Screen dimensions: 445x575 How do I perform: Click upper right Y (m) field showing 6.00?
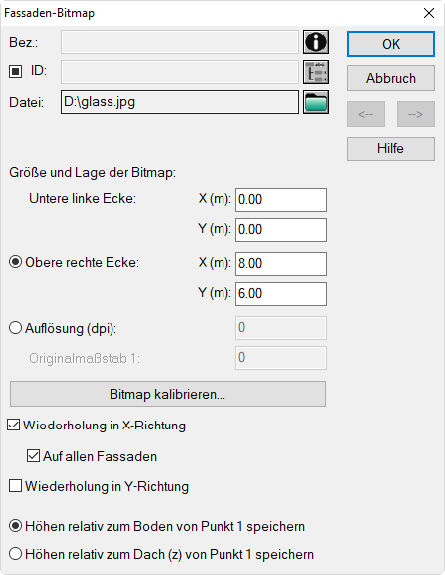point(281,294)
